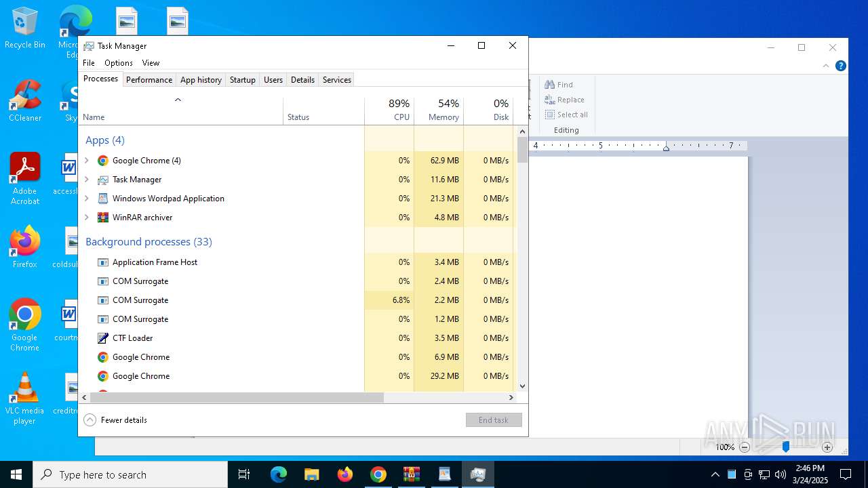Viewport: 868px width, 488px height.
Task: Click the taskbar search box
Action: 130,474
